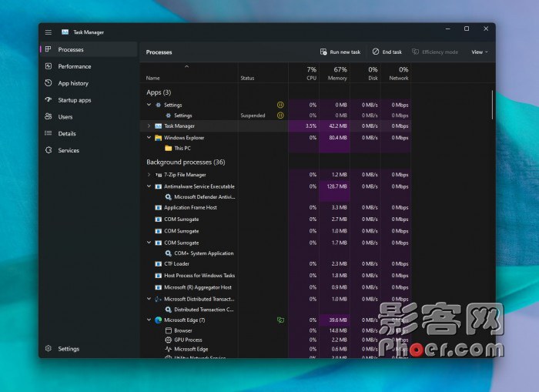The height and width of the screenshot is (392, 539).
Task: Open Task Manager Settings from sidebar bottom
Action: (89, 349)
